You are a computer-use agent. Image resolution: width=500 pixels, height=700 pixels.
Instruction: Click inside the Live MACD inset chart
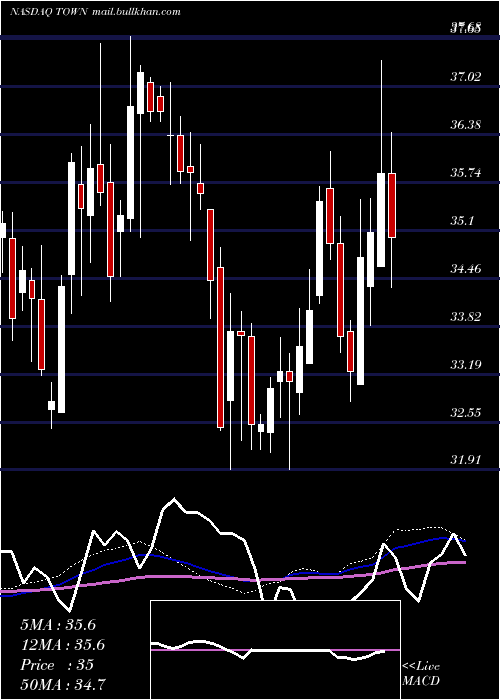[275, 650]
